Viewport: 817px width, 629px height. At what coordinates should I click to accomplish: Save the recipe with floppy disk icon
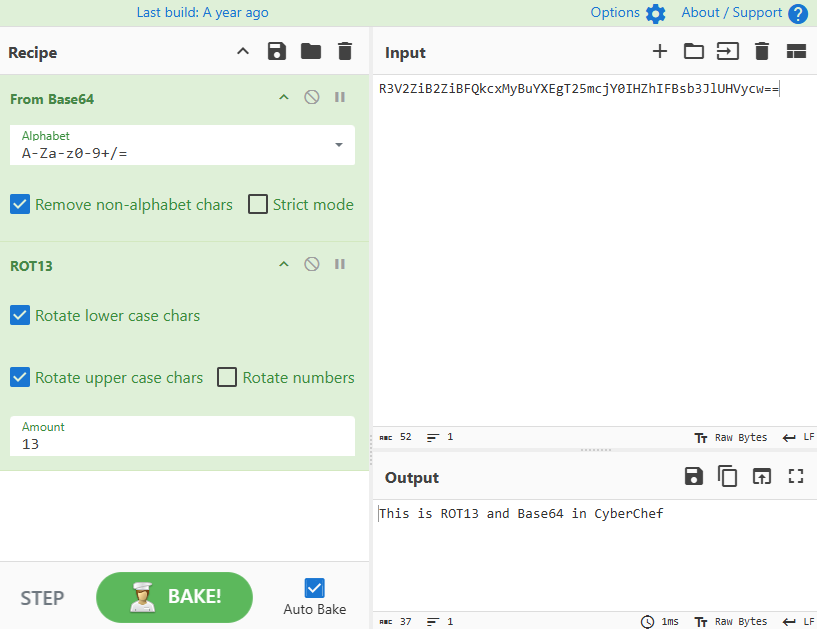pyautogui.click(x=277, y=52)
